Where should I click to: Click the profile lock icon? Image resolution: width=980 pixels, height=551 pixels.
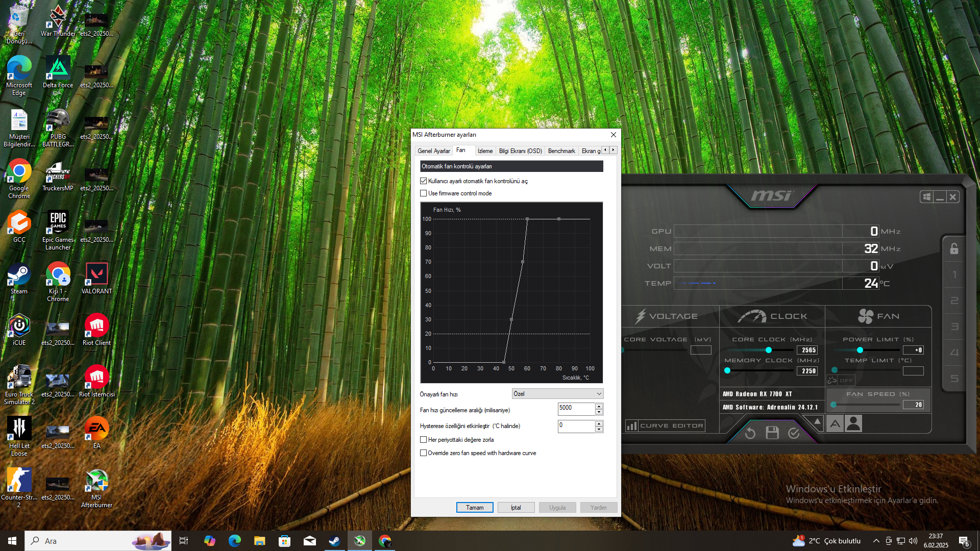[x=954, y=248]
